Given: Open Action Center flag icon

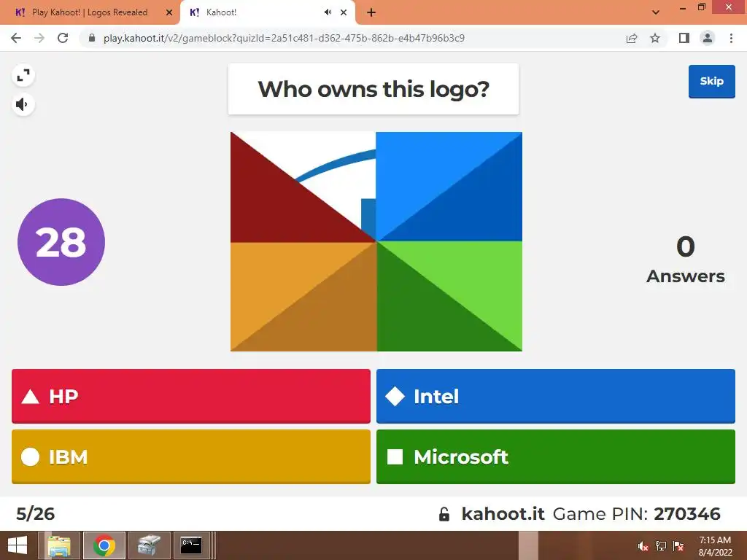Looking at the screenshot, I should (678, 546).
